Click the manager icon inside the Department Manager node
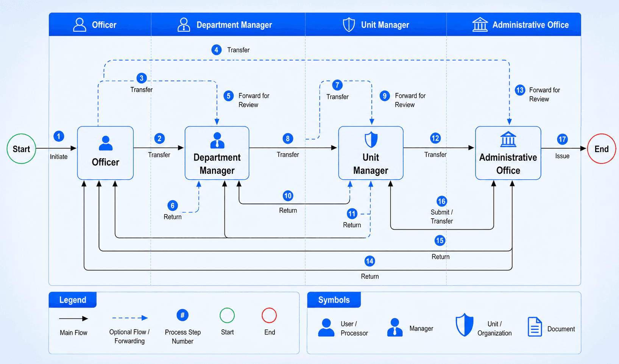This screenshot has width=619, height=364. 217,140
